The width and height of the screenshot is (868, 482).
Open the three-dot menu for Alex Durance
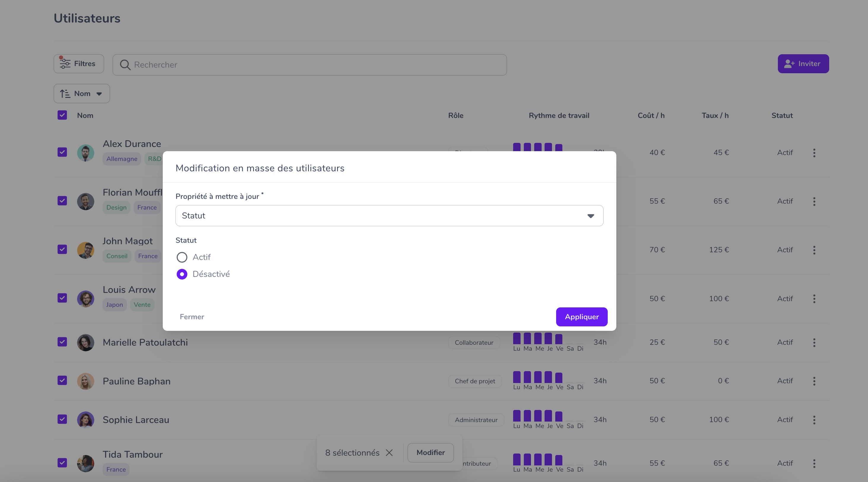[814, 153]
